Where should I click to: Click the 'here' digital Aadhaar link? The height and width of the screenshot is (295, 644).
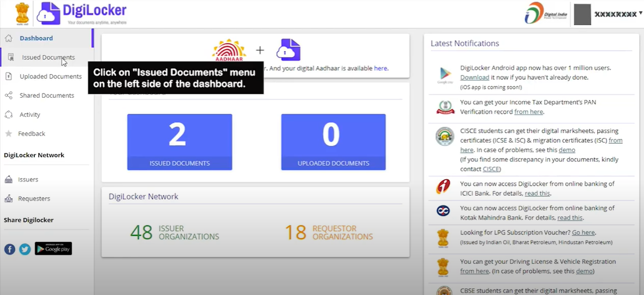point(380,68)
